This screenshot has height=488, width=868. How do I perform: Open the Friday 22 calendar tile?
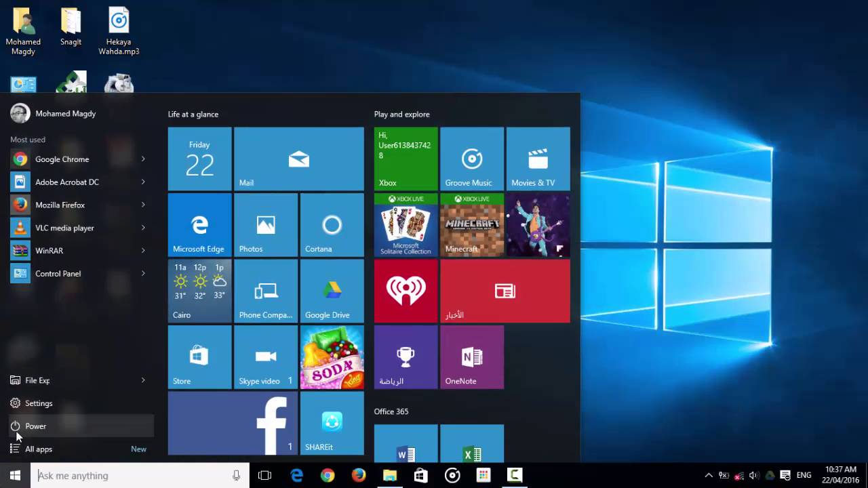coord(199,159)
